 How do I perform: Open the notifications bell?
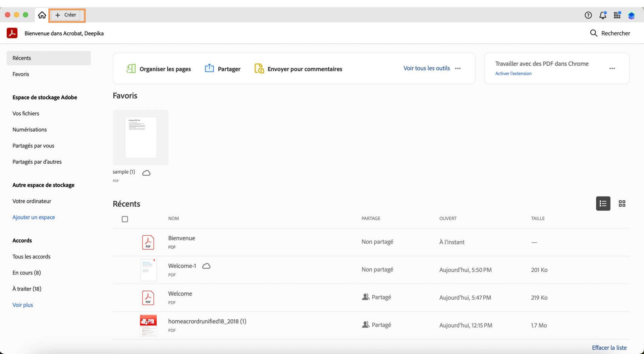603,15
